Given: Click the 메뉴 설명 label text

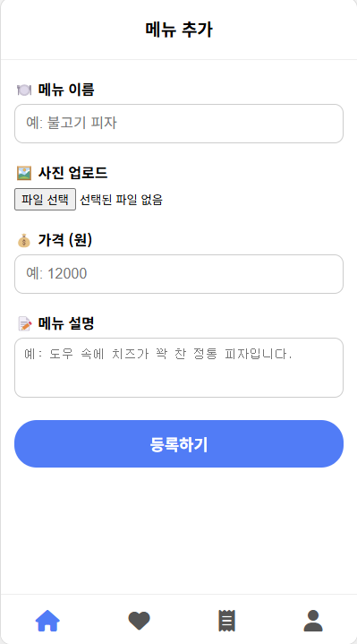Looking at the screenshot, I should [x=66, y=323].
